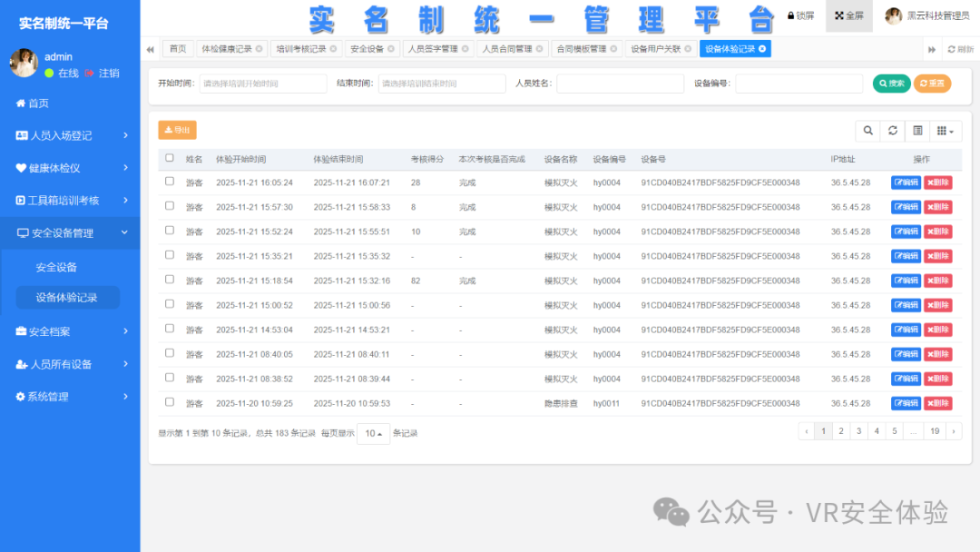980x552 pixels.
Task: Check the row starting 2025-11-21 15:52:24
Action: tap(170, 230)
